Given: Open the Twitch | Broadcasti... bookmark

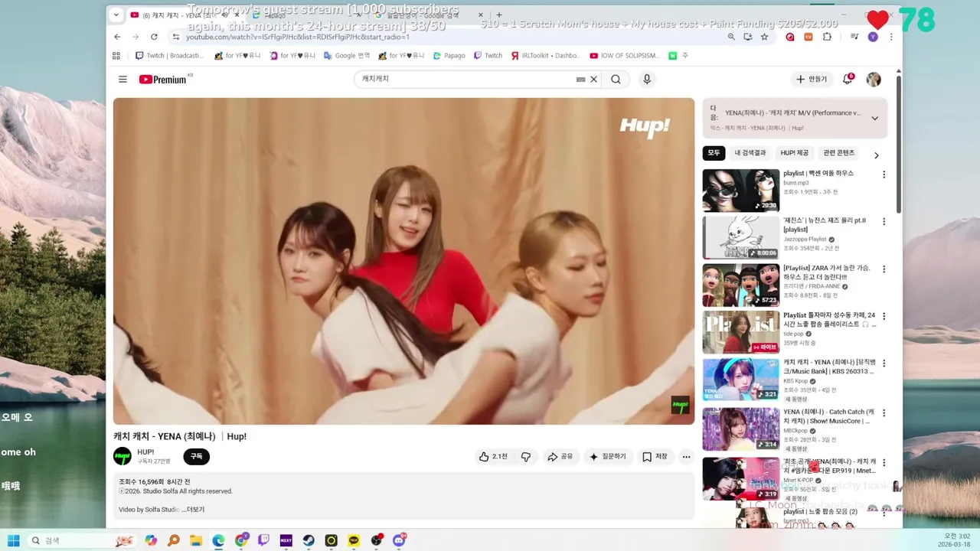Looking at the screenshot, I should (x=169, y=56).
